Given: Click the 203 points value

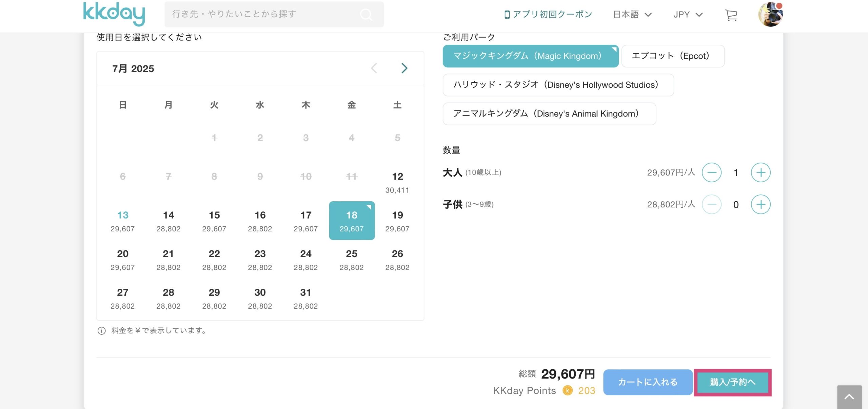Looking at the screenshot, I should click(587, 391).
